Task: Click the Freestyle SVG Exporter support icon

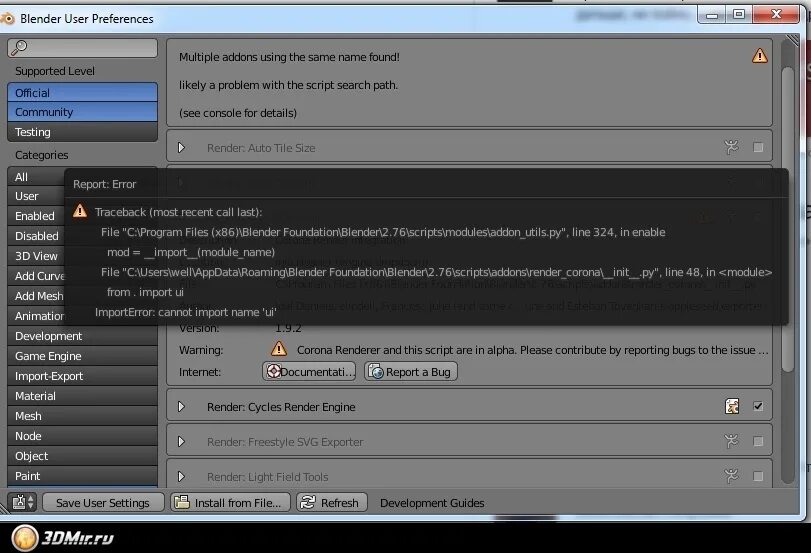Action: coord(731,441)
